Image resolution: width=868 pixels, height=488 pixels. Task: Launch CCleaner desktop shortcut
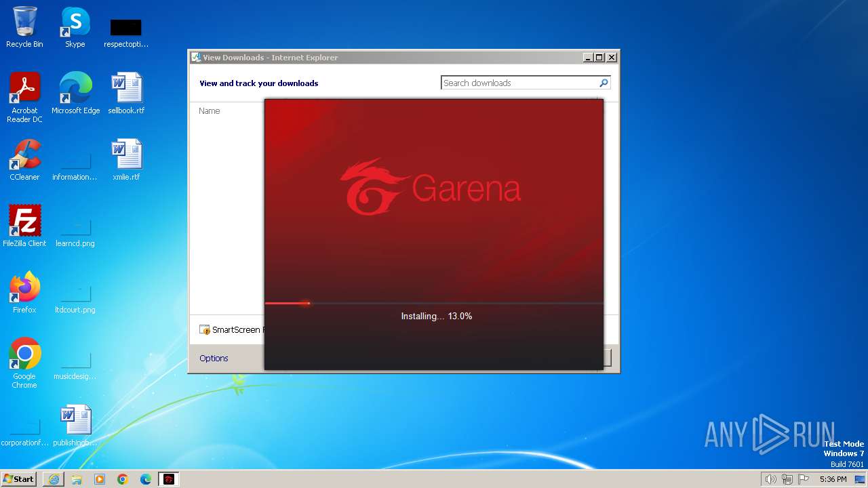(x=24, y=160)
